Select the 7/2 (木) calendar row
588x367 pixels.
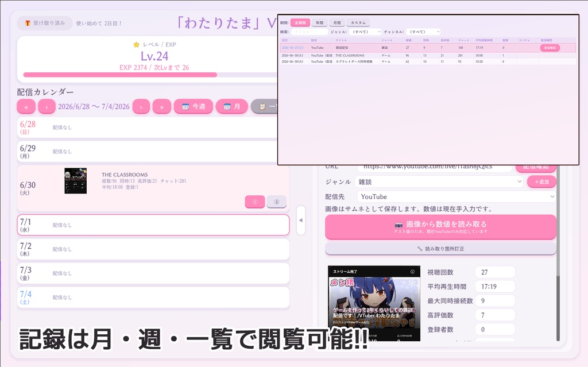pyautogui.click(x=153, y=249)
